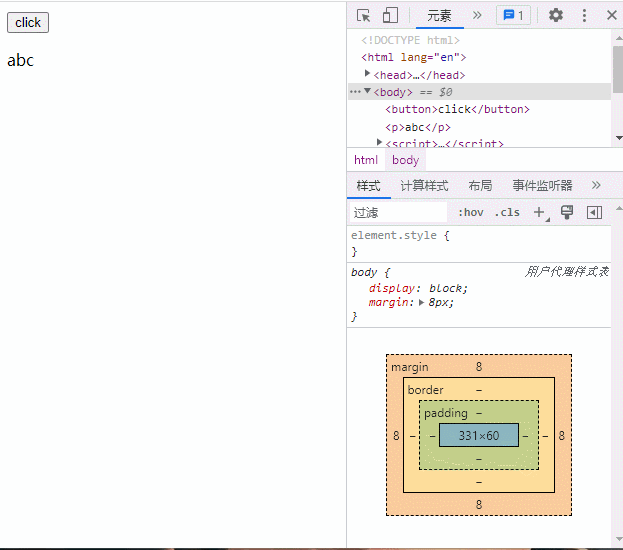The width and height of the screenshot is (623, 550).
Task: Click the element.style rule block
Action: [479, 243]
